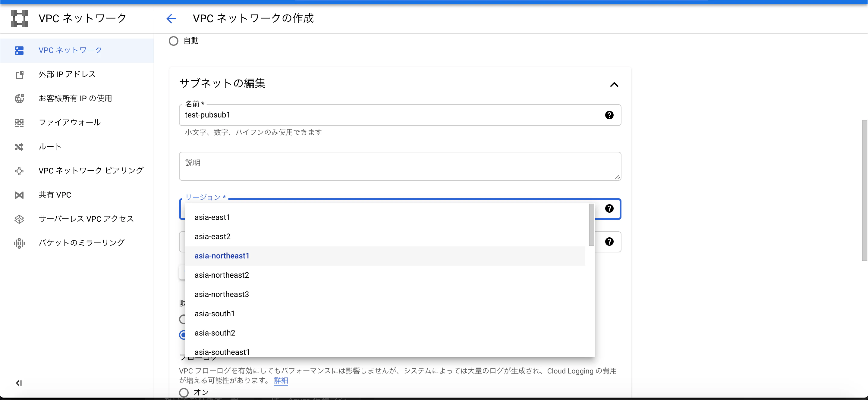Open サーバーレス VPC アクセス page
The image size is (868, 400).
click(77, 219)
